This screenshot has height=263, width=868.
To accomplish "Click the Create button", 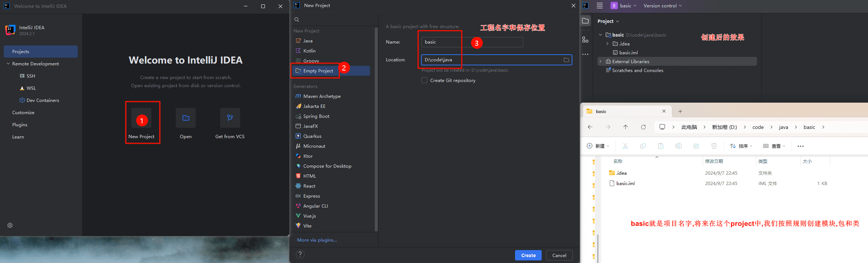I will point(528,255).
